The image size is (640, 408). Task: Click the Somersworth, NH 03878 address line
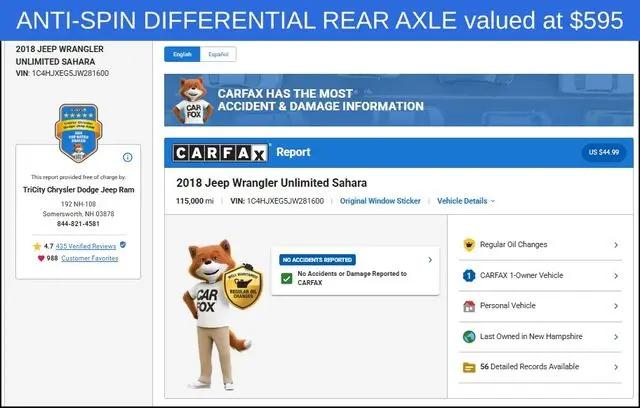click(x=78, y=214)
